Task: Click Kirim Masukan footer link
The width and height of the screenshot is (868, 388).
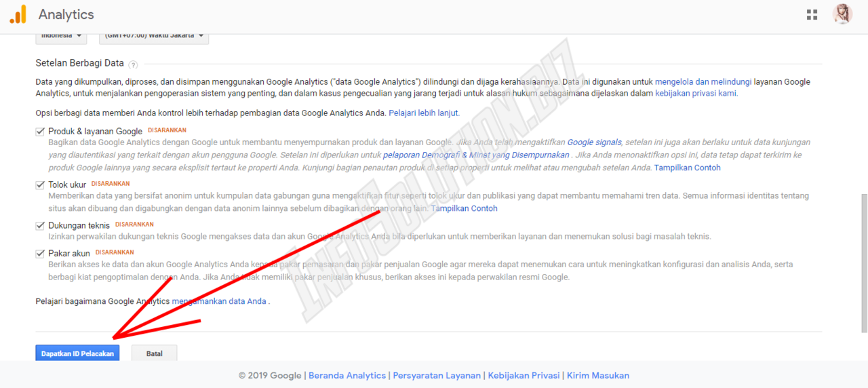Action: point(598,375)
